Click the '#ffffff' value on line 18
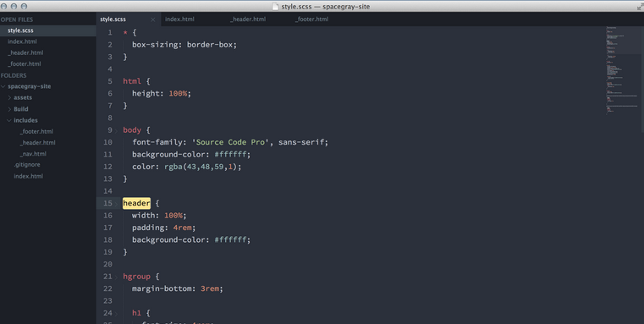 [x=230, y=239]
